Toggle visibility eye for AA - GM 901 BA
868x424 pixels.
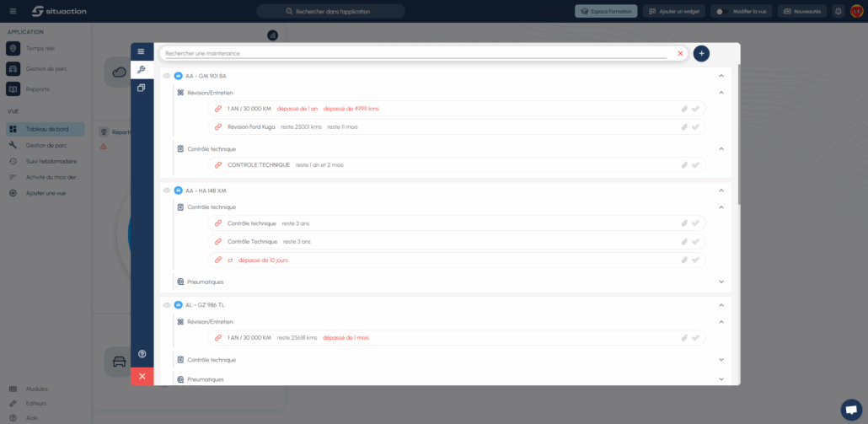click(167, 76)
